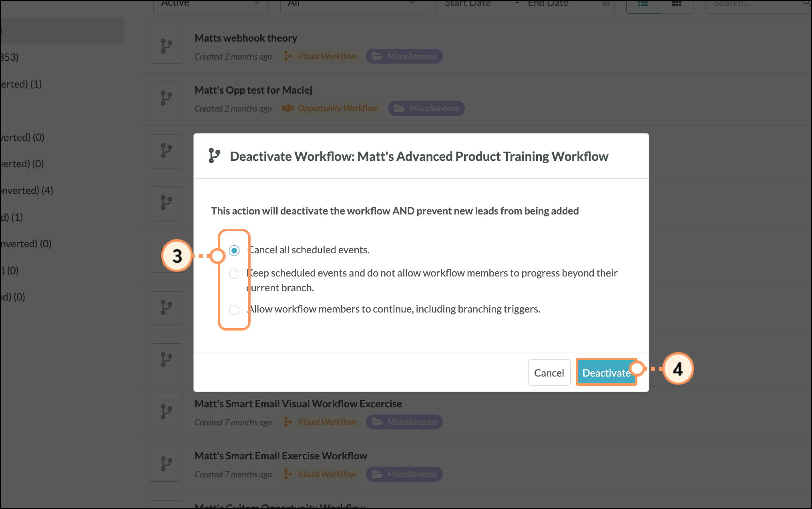Viewport: 812px width, 509px height.
Task: Click Cancel in the deactivate dialog
Action: click(549, 373)
